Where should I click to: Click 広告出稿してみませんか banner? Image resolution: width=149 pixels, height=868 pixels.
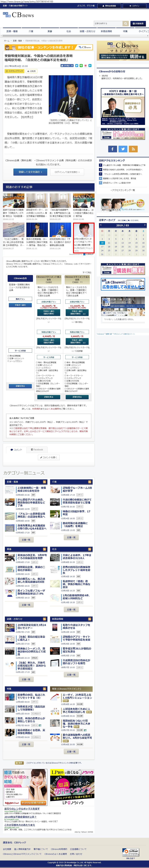pyautogui.click(x=123, y=284)
